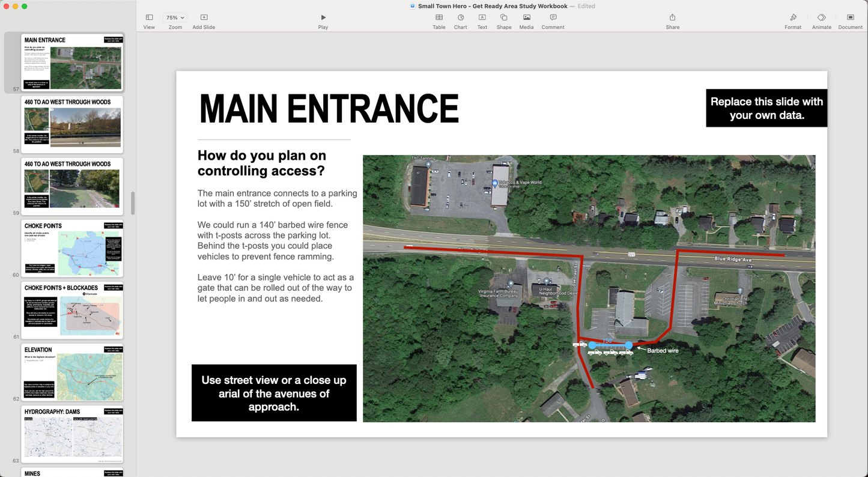
Task: Select the MAIN ENTRANCE title text
Action: [x=329, y=109]
